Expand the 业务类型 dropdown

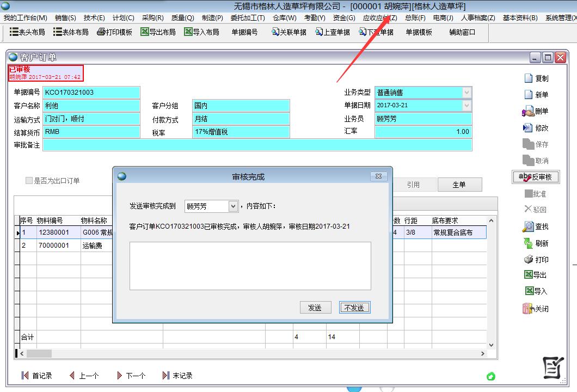466,93
